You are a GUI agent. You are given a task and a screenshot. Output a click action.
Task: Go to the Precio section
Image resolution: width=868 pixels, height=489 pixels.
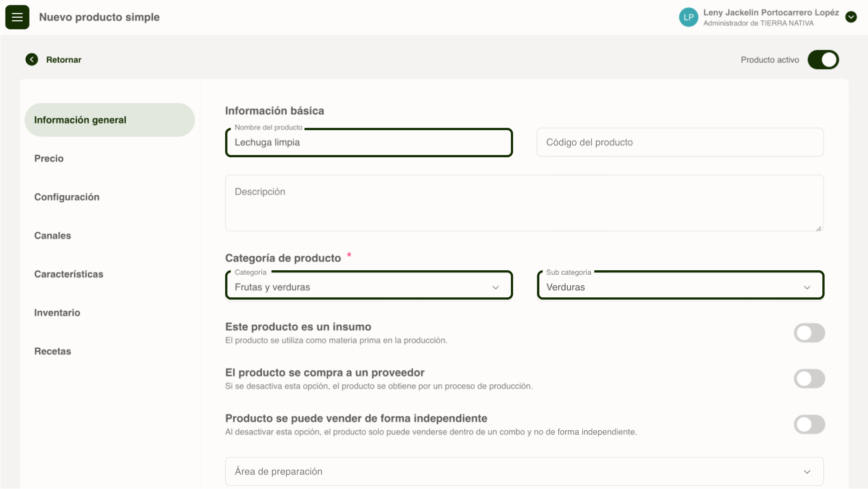49,159
